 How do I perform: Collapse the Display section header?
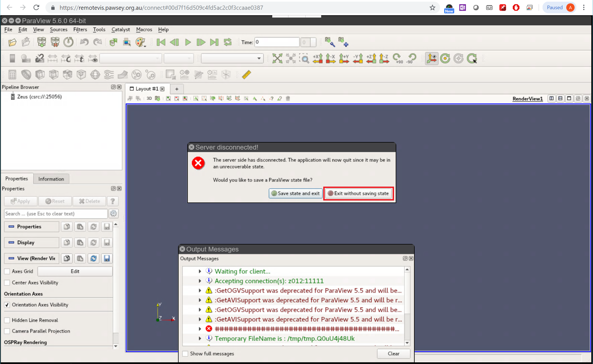31,243
